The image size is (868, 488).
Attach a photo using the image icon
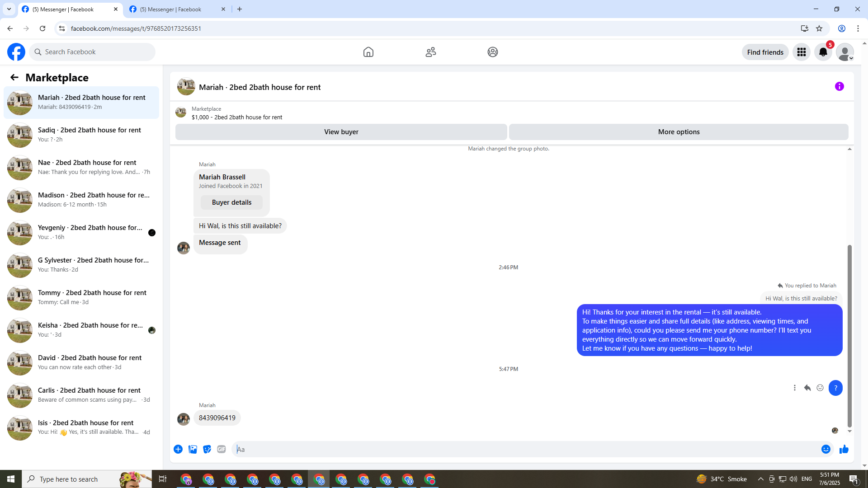coord(193,449)
